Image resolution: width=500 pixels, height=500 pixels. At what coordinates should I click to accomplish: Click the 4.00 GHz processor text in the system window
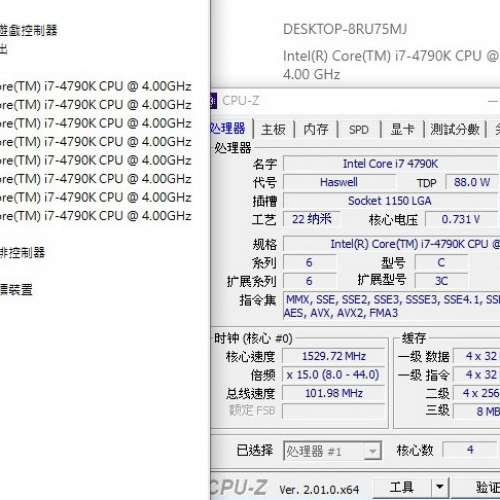pyautogui.click(x=311, y=74)
